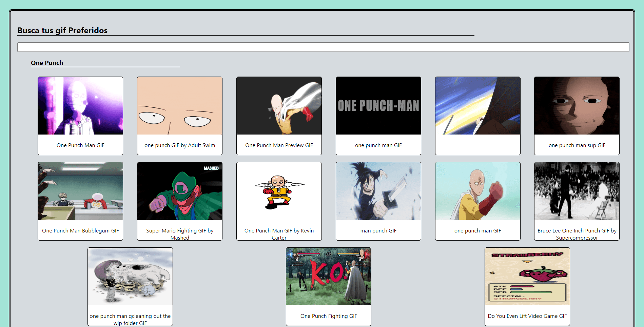644x327 pixels.
Task: Click the 'Busca tus gif Preferidos' page title
Action: (62, 30)
